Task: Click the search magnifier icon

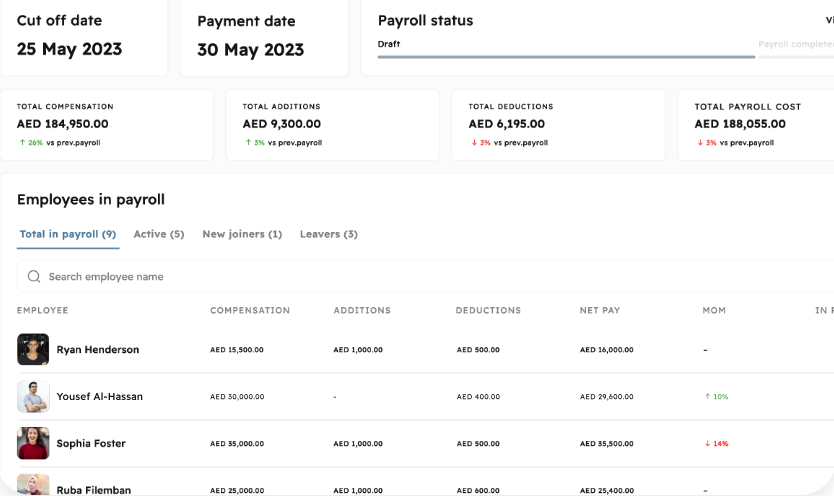Action: pos(34,276)
